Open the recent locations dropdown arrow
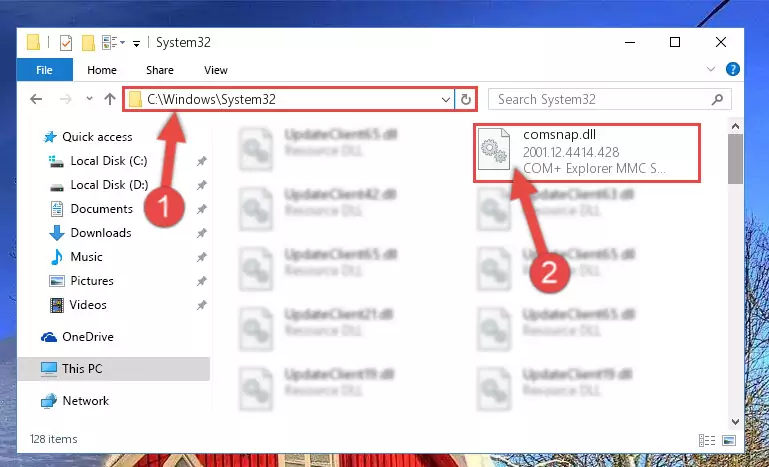The width and height of the screenshot is (769, 467). [89, 99]
